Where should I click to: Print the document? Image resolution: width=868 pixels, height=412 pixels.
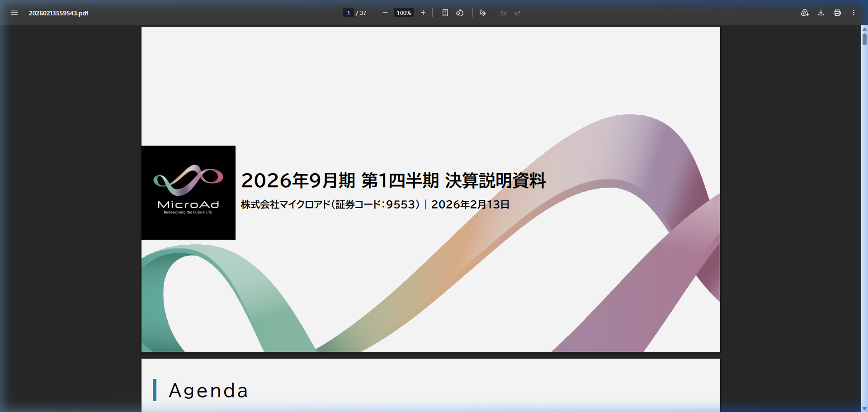[837, 13]
